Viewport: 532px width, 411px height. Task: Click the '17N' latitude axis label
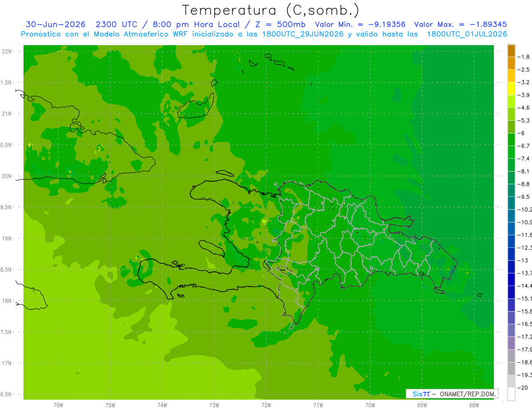pyautogui.click(x=7, y=363)
